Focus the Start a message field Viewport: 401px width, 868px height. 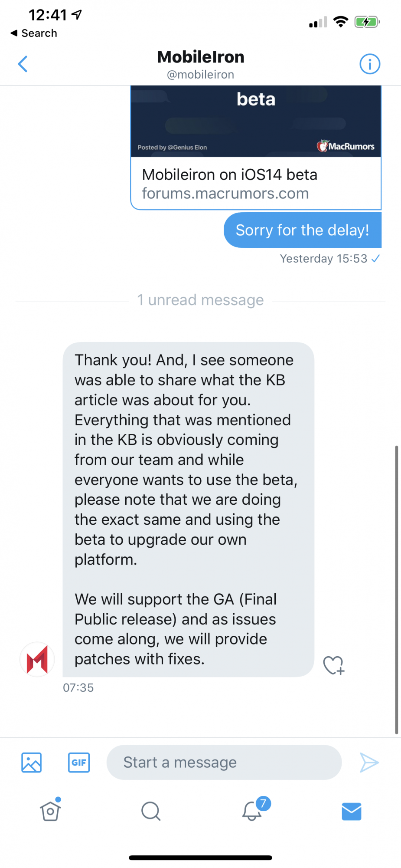pos(224,763)
